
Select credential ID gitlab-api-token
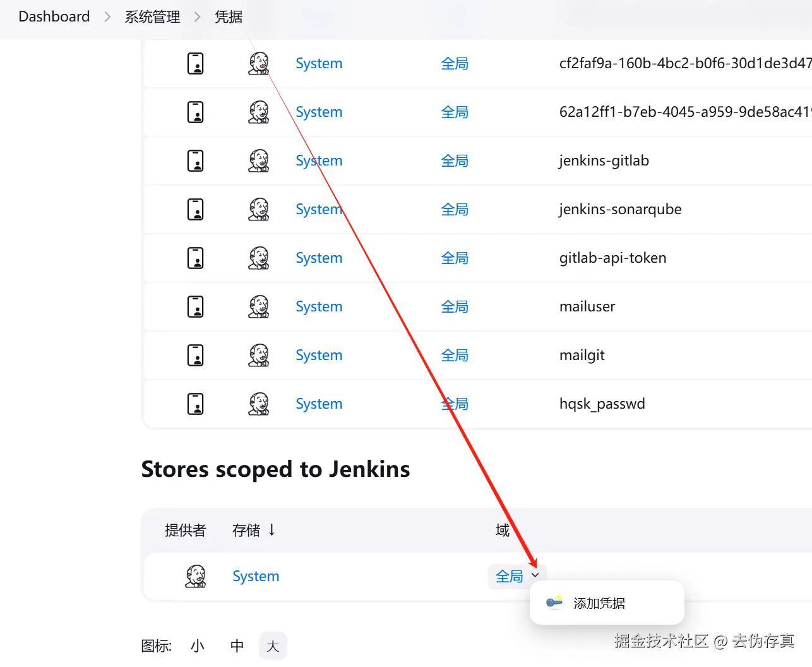coord(613,258)
